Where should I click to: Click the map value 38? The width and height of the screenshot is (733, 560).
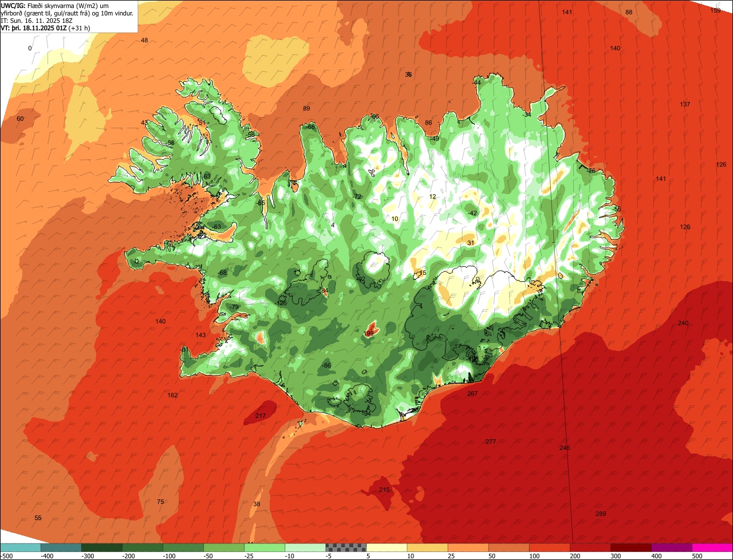pyautogui.click(x=257, y=504)
